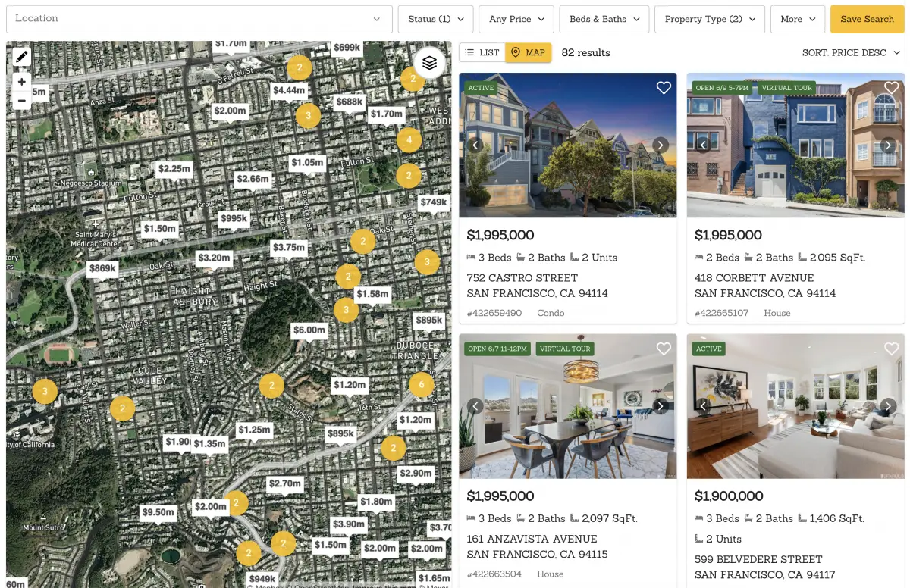Open Property Type (2) dropdown
The width and height of the screenshot is (910, 588).
click(x=709, y=19)
